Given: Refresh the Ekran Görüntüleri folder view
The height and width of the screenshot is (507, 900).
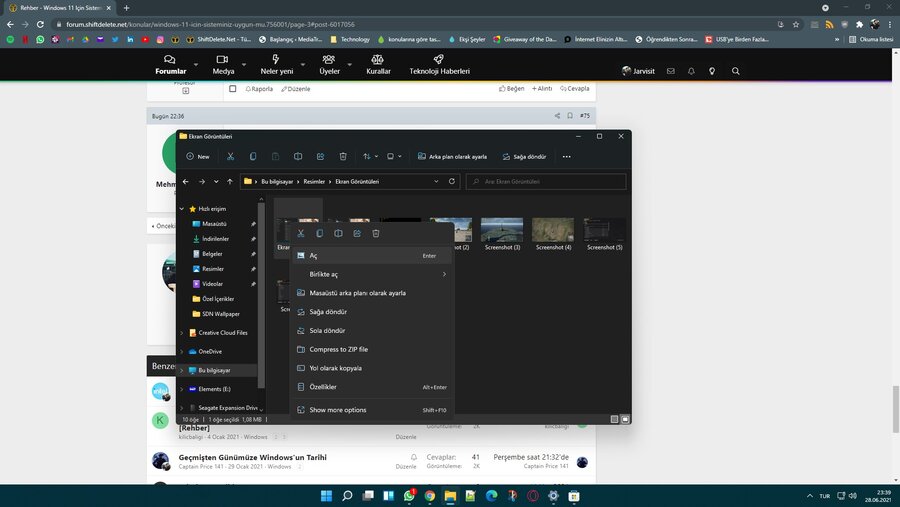Looking at the screenshot, I should click(x=452, y=182).
